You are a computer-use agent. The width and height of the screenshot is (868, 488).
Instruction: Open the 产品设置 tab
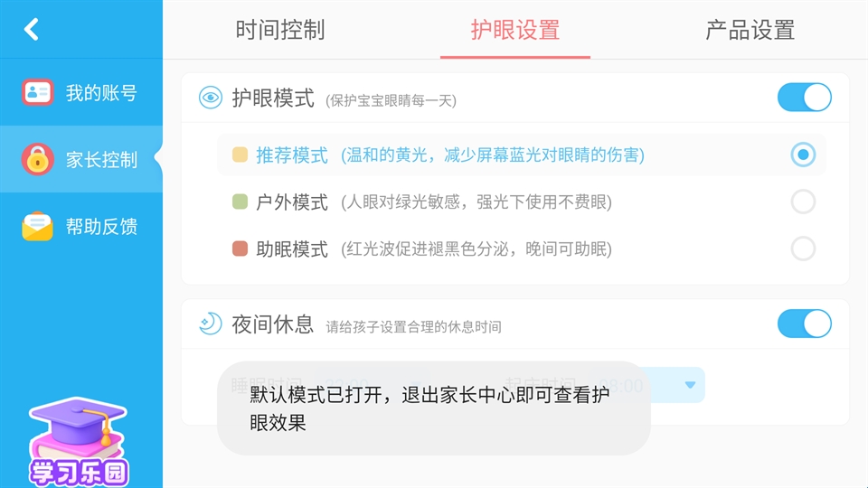tap(750, 30)
